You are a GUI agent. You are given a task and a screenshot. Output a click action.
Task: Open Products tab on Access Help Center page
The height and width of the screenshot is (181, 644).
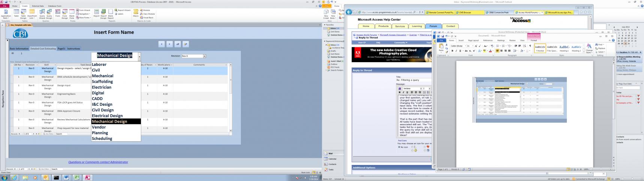tap(383, 26)
